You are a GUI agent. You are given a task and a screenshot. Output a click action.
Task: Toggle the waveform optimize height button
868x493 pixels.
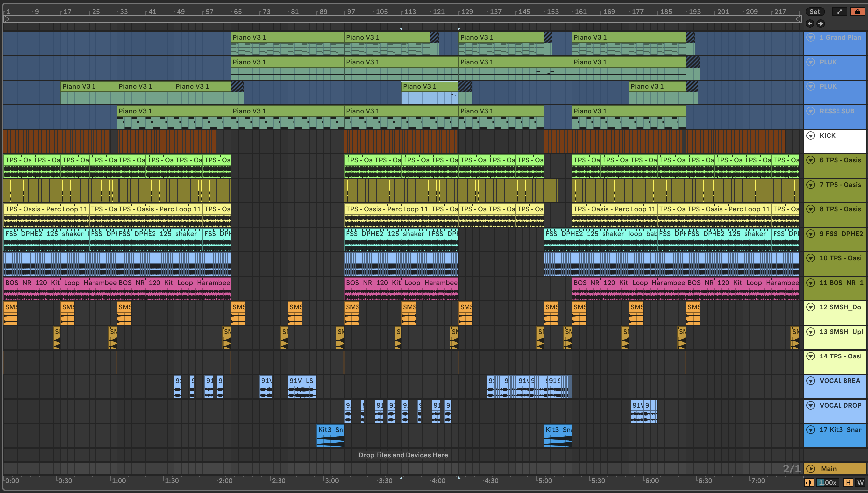[809, 482]
